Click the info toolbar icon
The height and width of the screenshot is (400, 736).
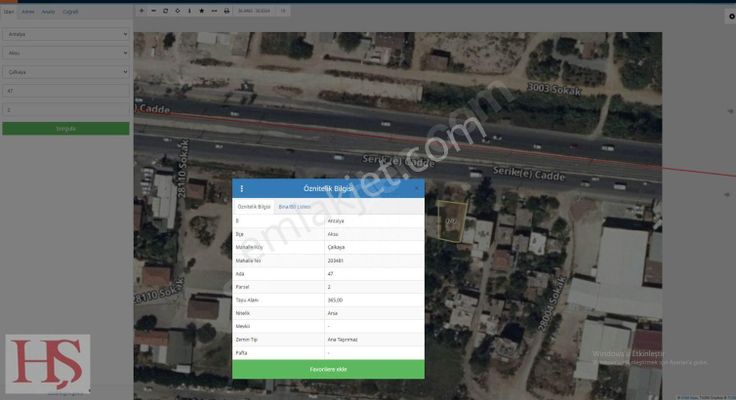[x=190, y=10]
